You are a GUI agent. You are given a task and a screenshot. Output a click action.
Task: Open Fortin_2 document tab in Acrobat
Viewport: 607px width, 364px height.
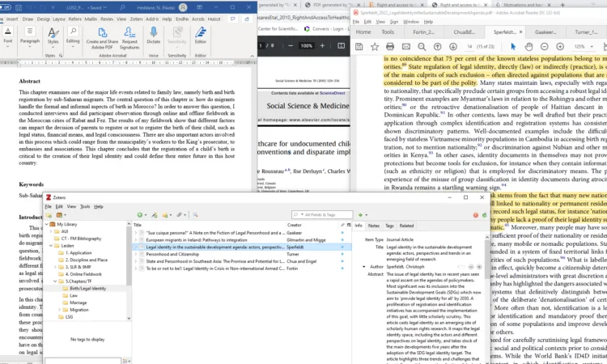pos(423,32)
